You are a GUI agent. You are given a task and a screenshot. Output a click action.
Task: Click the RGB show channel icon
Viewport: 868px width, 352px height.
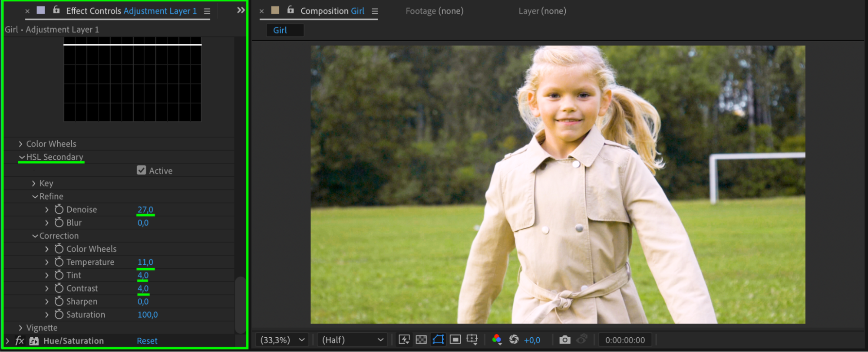click(497, 339)
